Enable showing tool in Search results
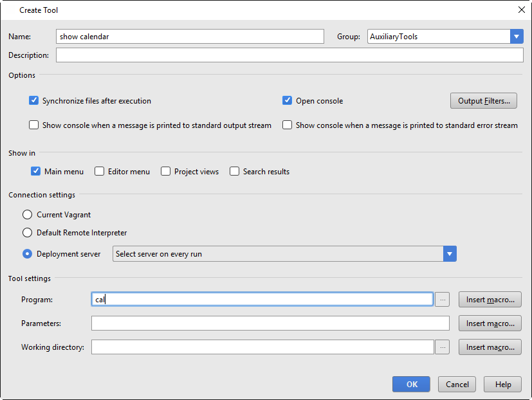Screen dimensions: 532x400 click(x=234, y=171)
